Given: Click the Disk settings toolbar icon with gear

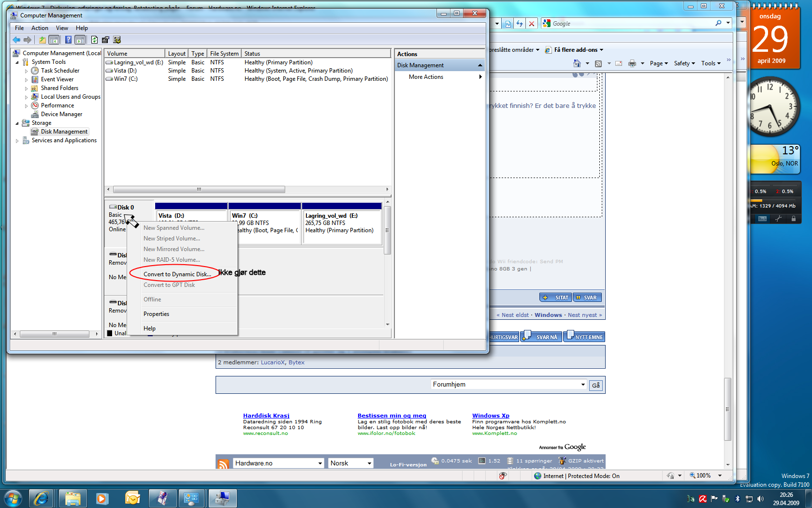Looking at the screenshot, I should click(116, 40).
